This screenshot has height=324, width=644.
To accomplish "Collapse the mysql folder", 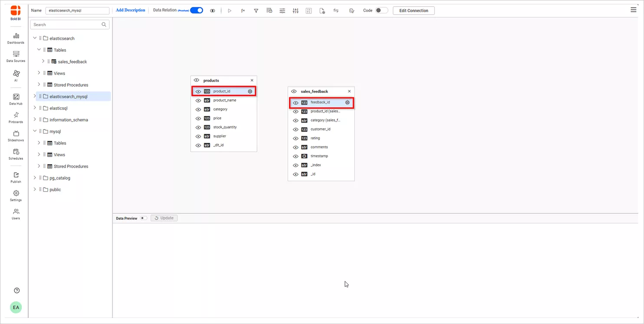I will (x=35, y=131).
